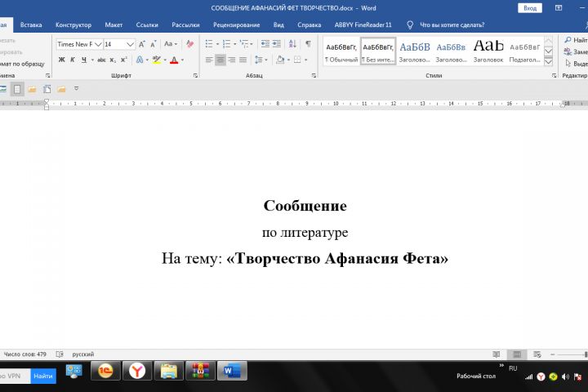The width and height of the screenshot is (588, 392).
Task: Expand the Styles gallery list
Action: tap(549, 60)
